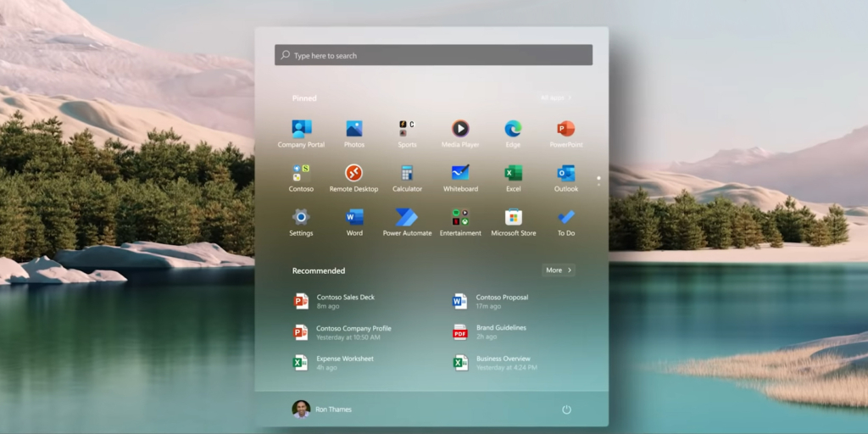Click the Ron Thames user name
Screen dimensions: 868x434
point(333,409)
